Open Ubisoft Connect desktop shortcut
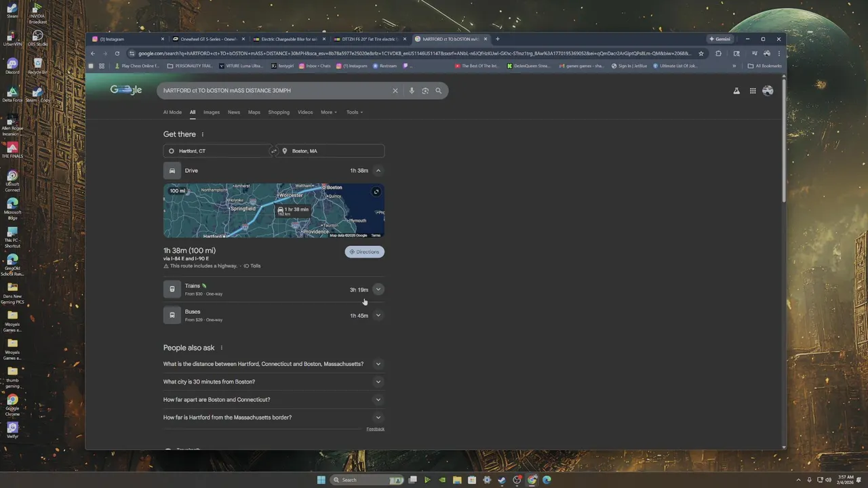The width and height of the screenshot is (868, 488). click(12, 181)
